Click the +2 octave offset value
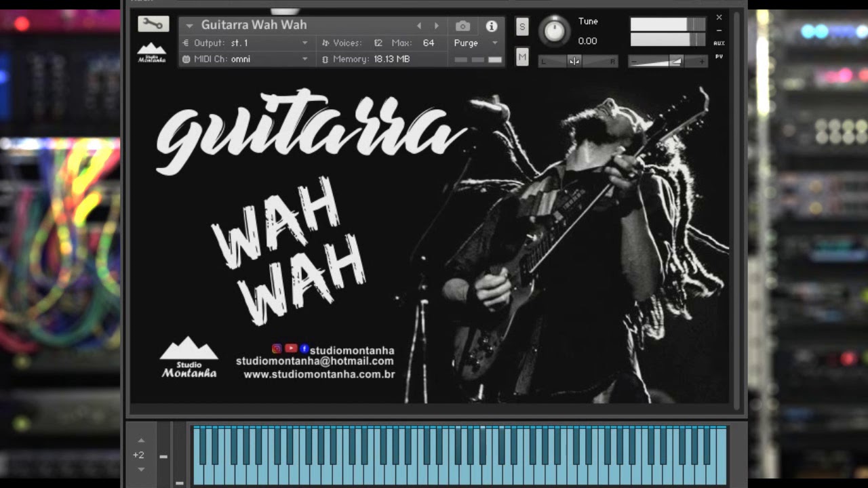The width and height of the screenshot is (868, 488). click(139, 455)
